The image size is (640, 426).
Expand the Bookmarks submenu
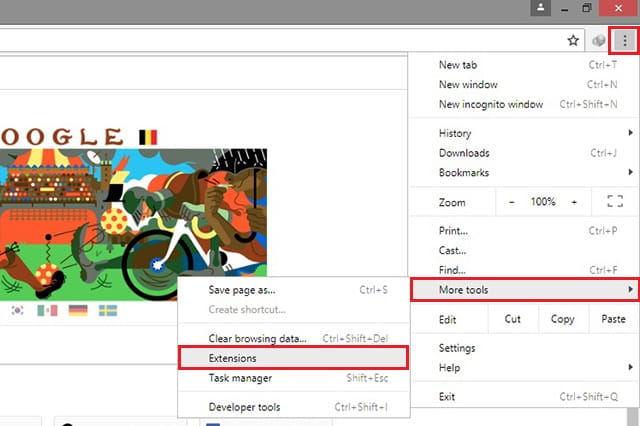pyautogui.click(x=524, y=173)
